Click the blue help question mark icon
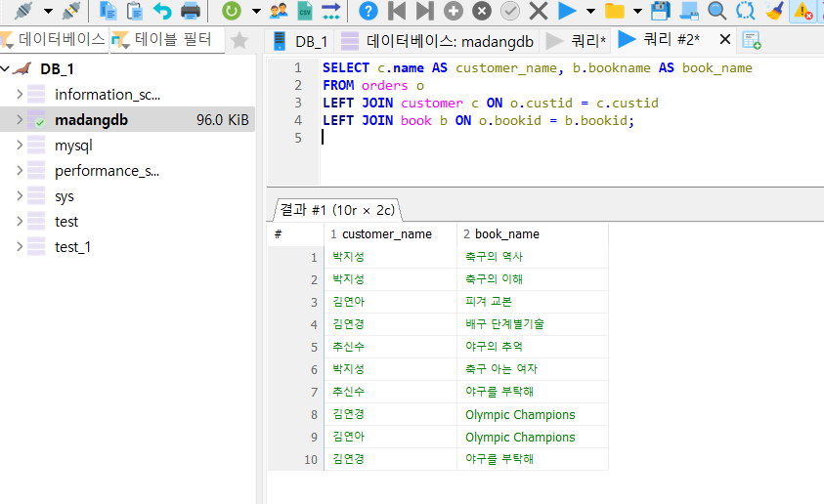This screenshot has width=824, height=504. [x=369, y=11]
